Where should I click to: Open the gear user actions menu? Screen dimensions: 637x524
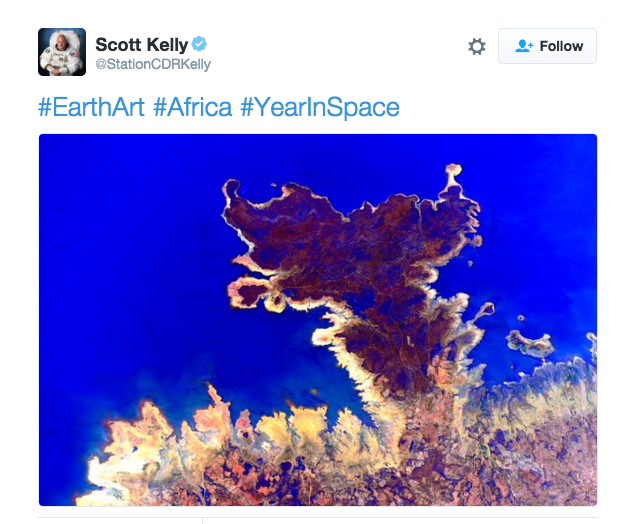477,46
